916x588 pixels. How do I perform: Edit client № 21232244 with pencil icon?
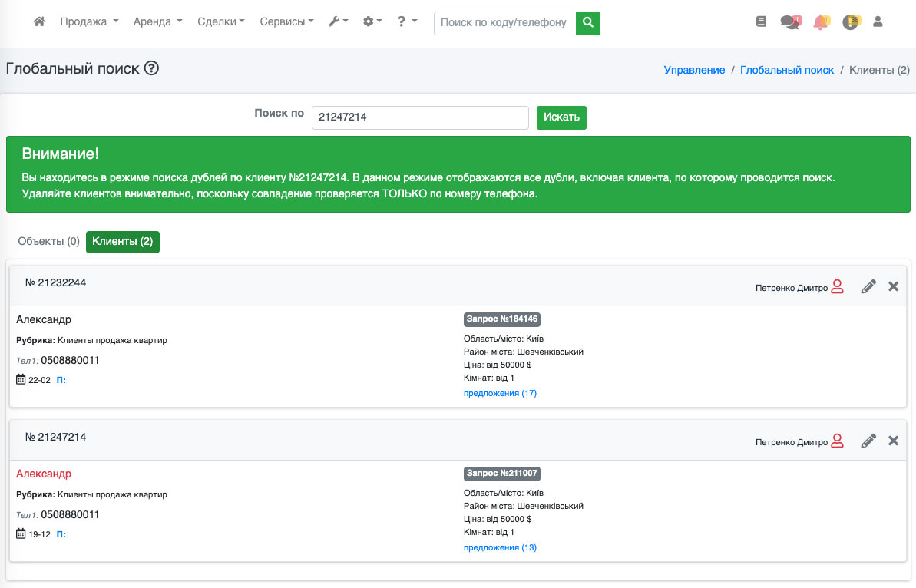868,287
